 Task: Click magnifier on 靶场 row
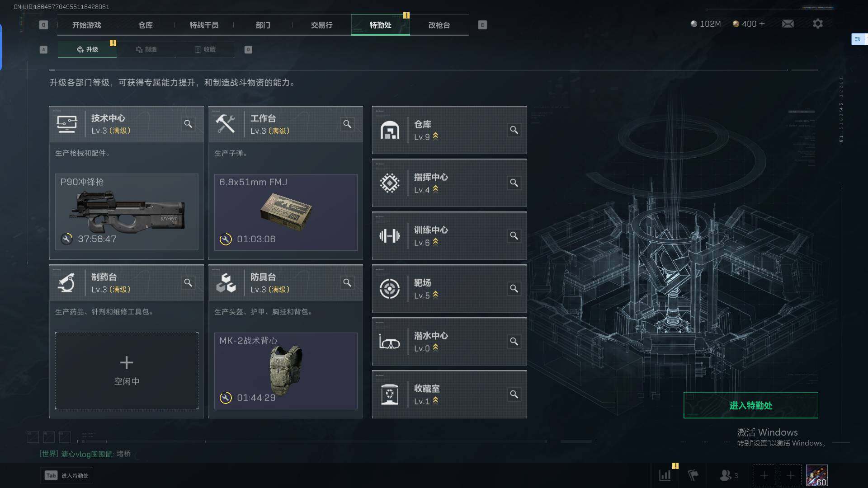coord(514,289)
